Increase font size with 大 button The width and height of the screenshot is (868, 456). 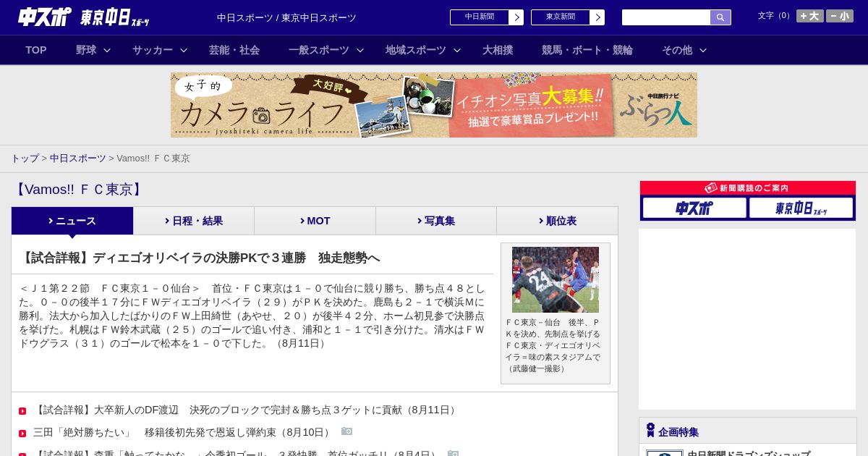pos(810,16)
